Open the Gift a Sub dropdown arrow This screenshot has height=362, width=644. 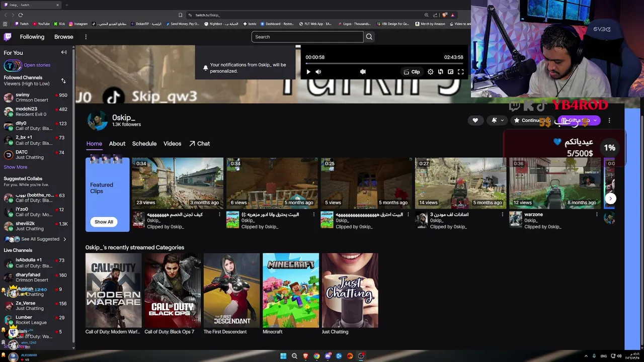[595, 120]
